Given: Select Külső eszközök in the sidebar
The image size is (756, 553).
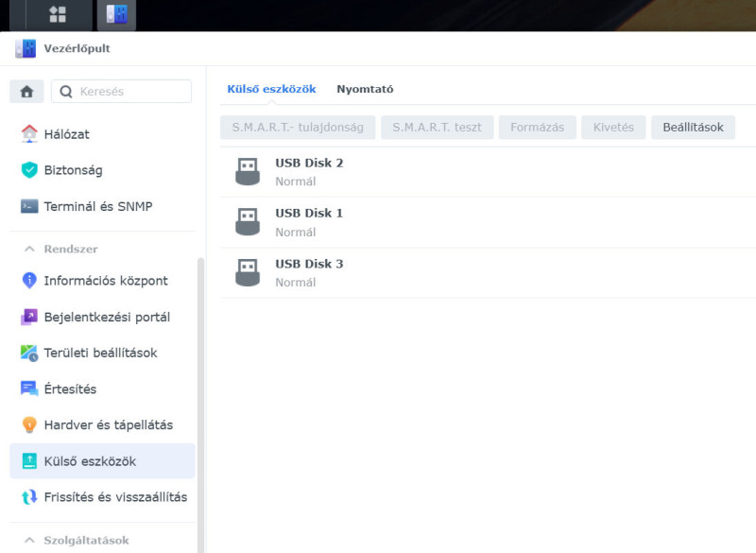Looking at the screenshot, I should pos(102,461).
